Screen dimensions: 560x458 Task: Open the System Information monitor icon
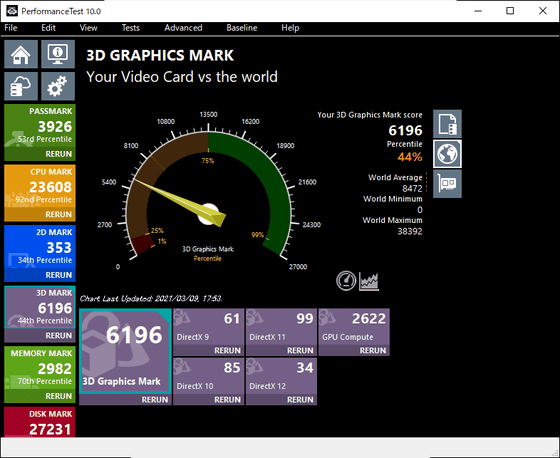point(58,54)
